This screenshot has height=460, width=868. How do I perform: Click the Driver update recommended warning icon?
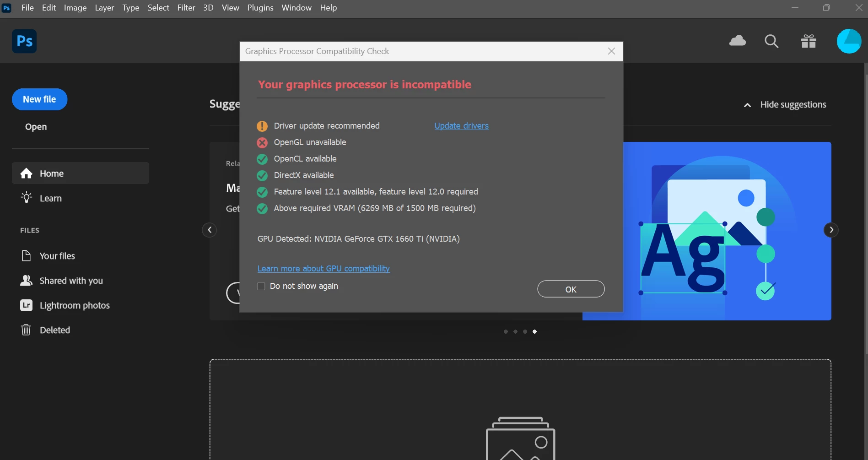262,126
